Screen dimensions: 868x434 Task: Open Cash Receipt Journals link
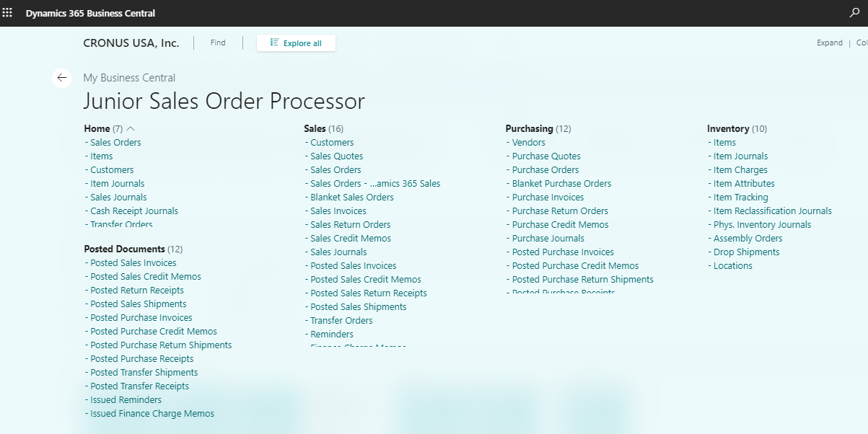(134, 211)
